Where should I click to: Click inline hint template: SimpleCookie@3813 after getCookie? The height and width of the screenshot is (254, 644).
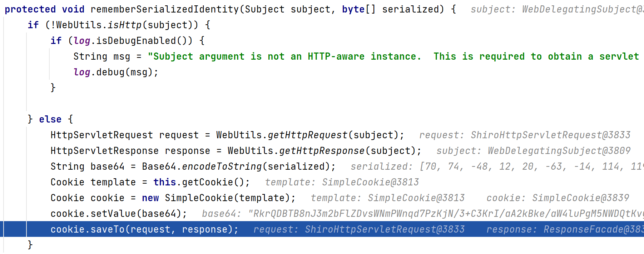(342, 182)
